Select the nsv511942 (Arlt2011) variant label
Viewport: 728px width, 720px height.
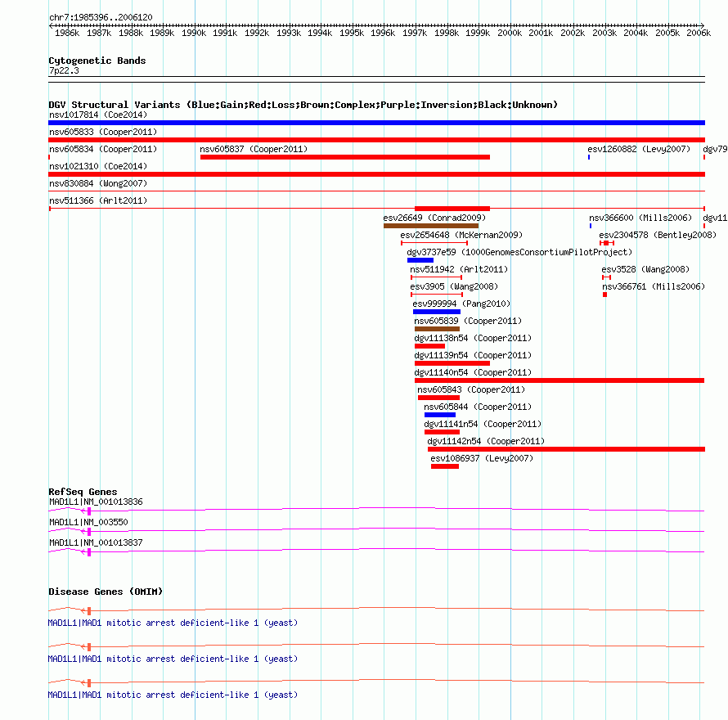pos(459,269)
